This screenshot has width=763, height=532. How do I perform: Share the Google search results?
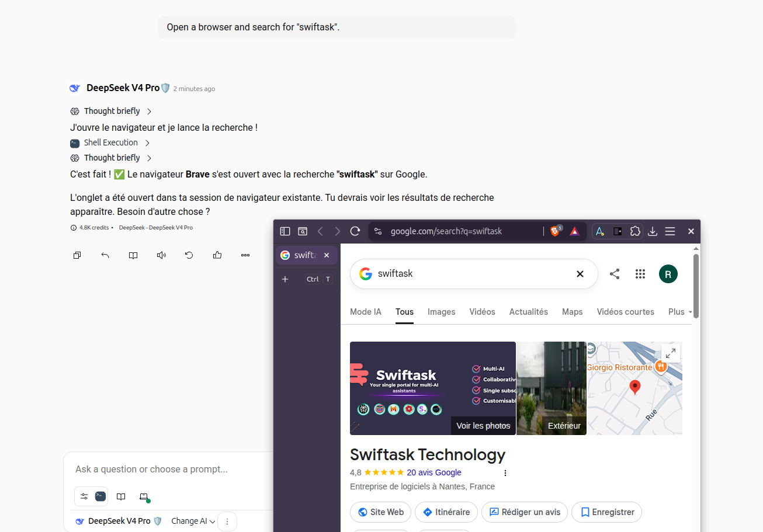(615, 274)
